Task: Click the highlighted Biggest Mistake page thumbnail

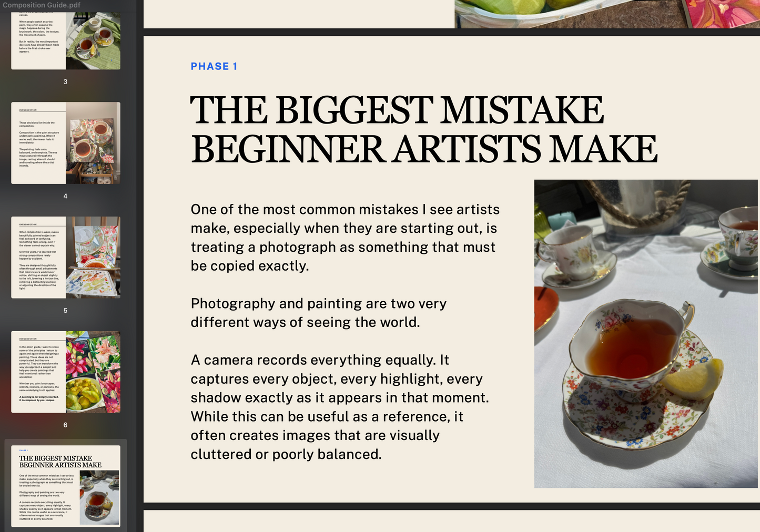Action: [66, 486]
